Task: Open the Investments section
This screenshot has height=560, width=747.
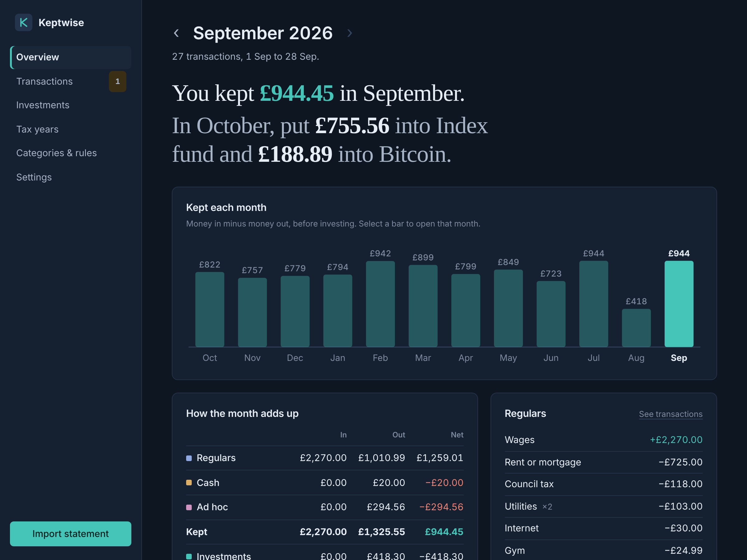Action: [71, 105]
